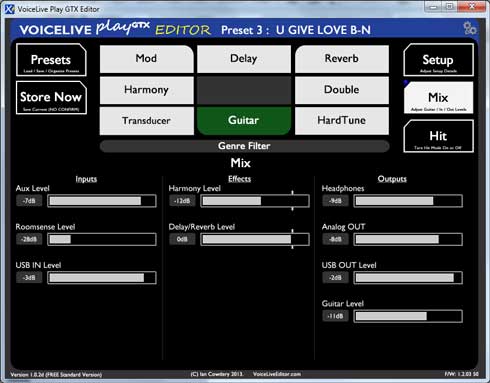490x383 pixels.
Task: Adjust the Guitar Level slider
Action: click(x=408, y=316)
